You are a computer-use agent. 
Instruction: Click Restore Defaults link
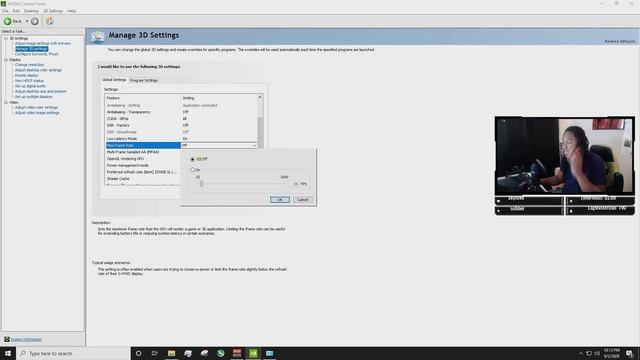pos(620,42)
